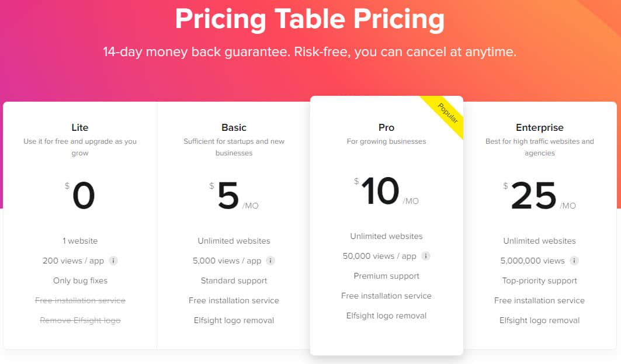View info for 5,000,000 views limit
The height and width of the screenshot is (364, 621).
575,261
